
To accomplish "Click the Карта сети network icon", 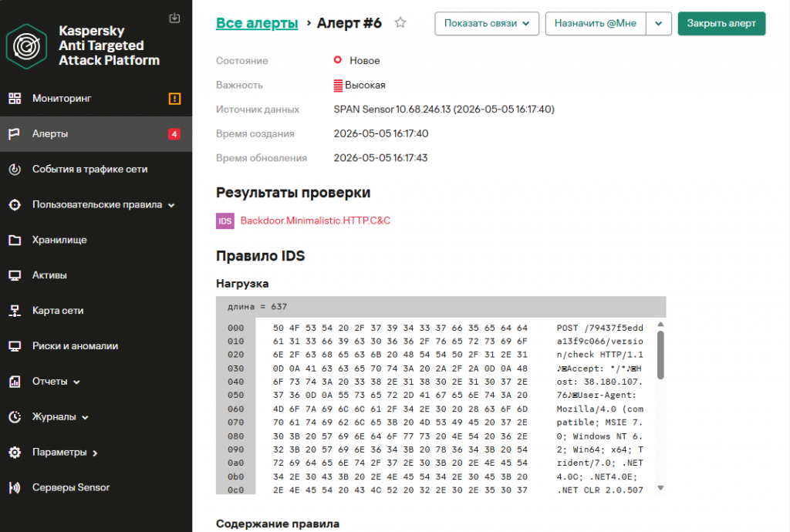I will (15, 311).
